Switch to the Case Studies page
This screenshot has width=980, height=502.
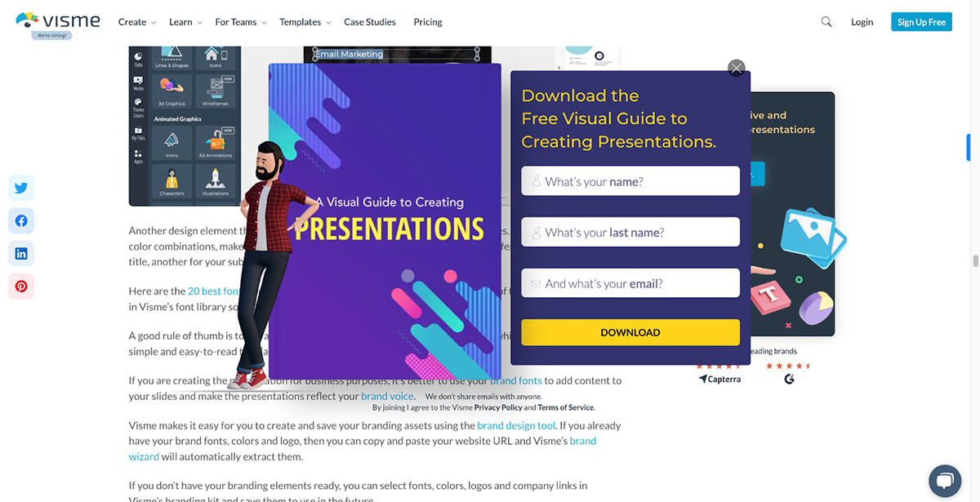(x=370, y=22)
